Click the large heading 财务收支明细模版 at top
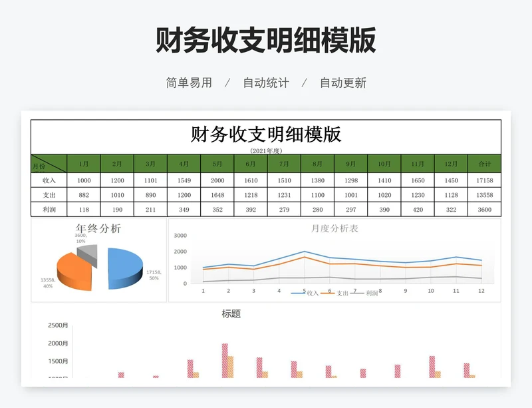Viewport: 532px width, 408px height. tap(265, 40)
